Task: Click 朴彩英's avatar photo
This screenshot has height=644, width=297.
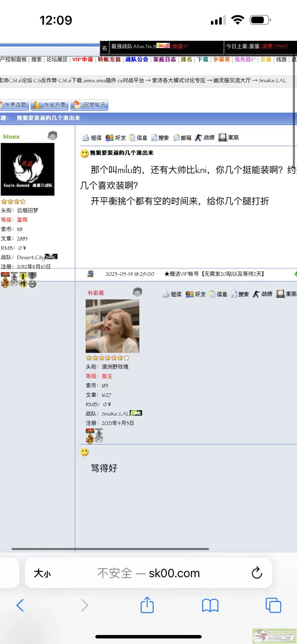Action: coord(112,326)
